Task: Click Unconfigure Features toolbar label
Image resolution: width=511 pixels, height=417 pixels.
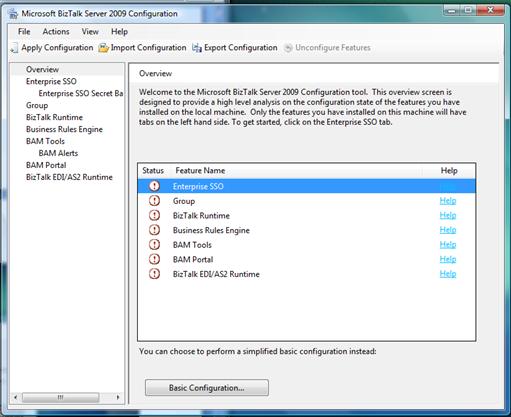Action: point(333,48)
